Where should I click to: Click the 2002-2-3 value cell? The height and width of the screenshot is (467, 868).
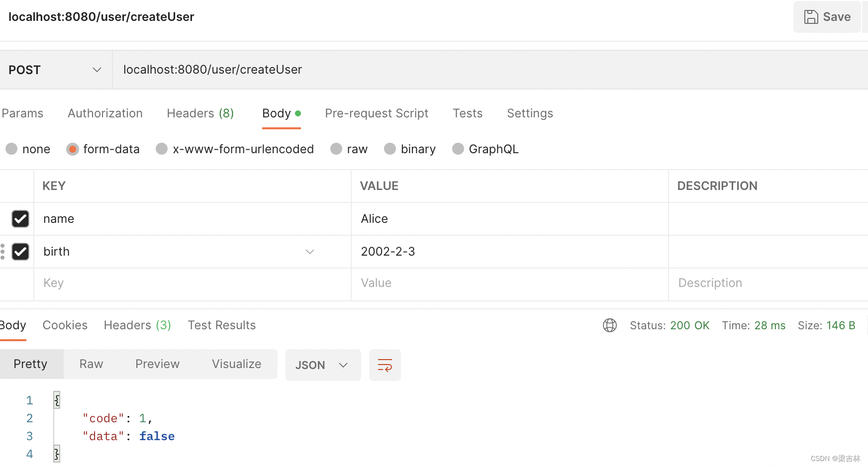pos(510,252)
